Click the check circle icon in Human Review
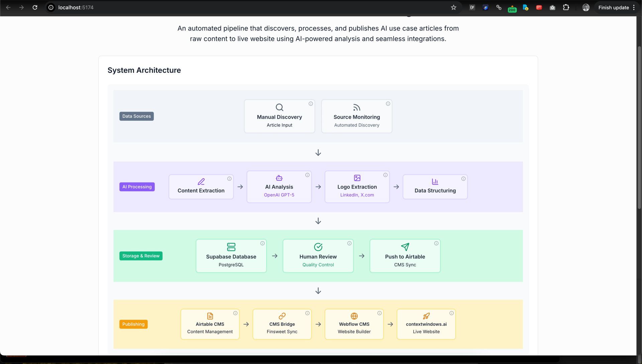The image size is (642, 364). pos(318,247)
